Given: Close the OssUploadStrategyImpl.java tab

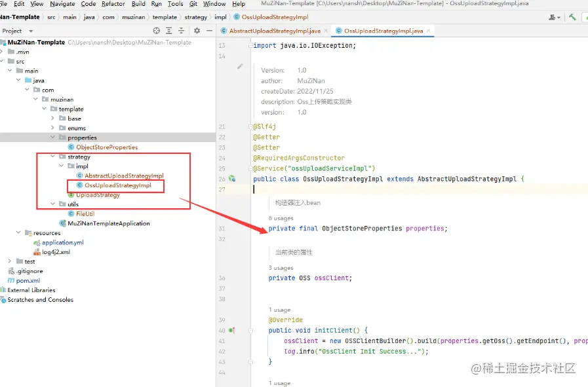Looking at the screenshot, I should point(428,31).
